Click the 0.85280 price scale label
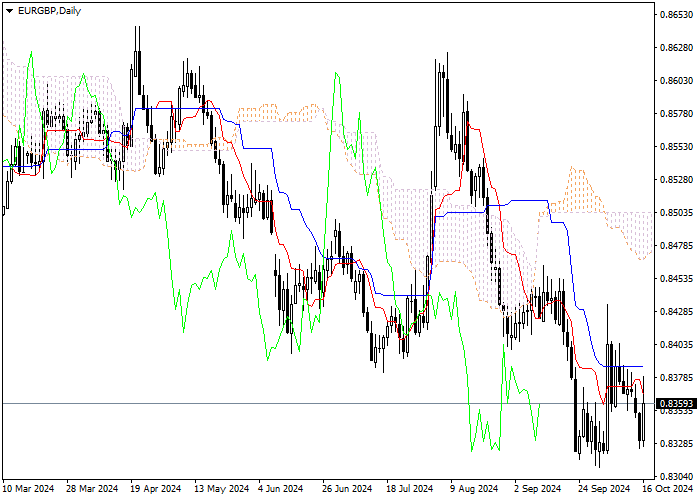Viewport: 700px width, 500px height. pos(677,180)
